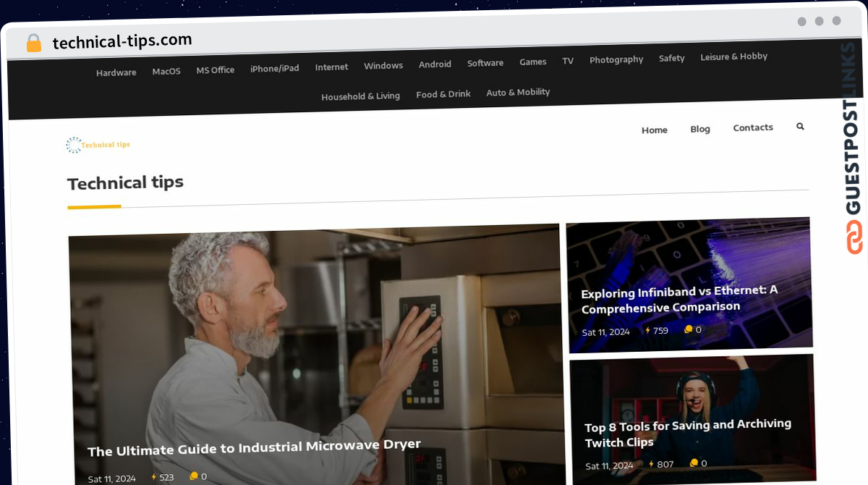Click Sat 11, 2024 date on Twitch article
This screenshot has height=485, width=868.
point(609,465)
